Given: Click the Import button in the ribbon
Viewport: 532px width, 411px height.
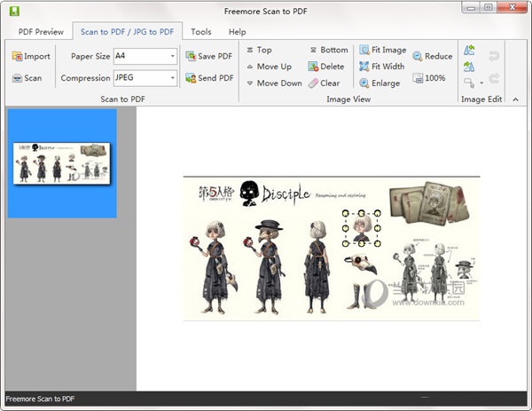Looking at the screenshot, I should [31, 56].
